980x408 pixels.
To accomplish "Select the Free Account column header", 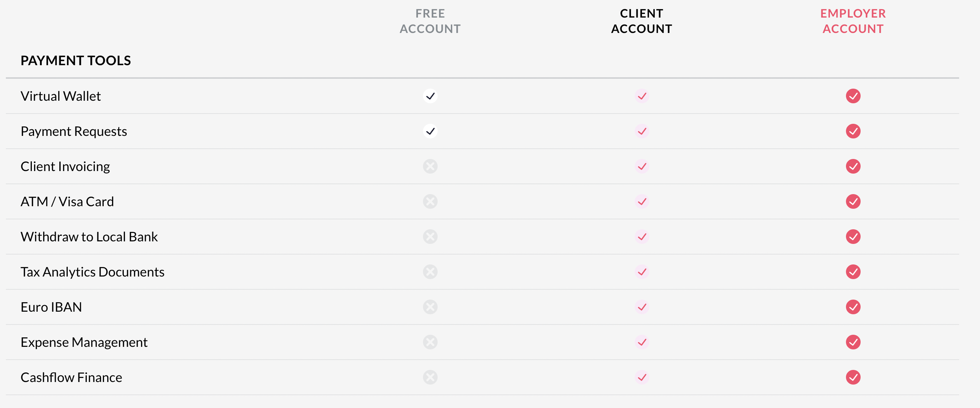I will point(430,21).
